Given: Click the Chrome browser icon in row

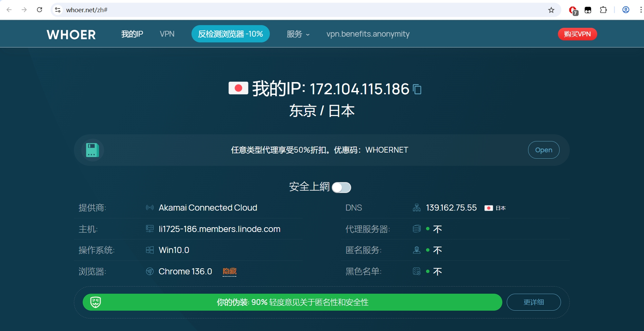Looking at the screenshot, I should coord(150,271).
